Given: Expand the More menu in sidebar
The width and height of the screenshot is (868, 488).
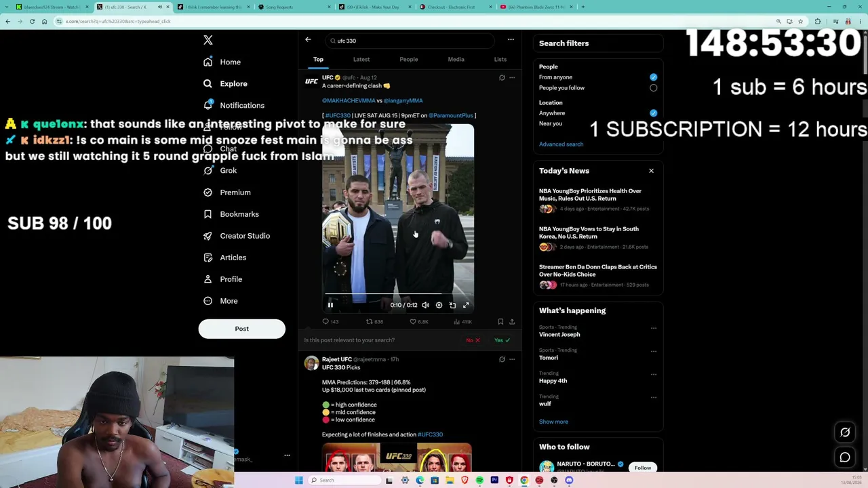Looking at the screenshot, I should coord(220,301).
